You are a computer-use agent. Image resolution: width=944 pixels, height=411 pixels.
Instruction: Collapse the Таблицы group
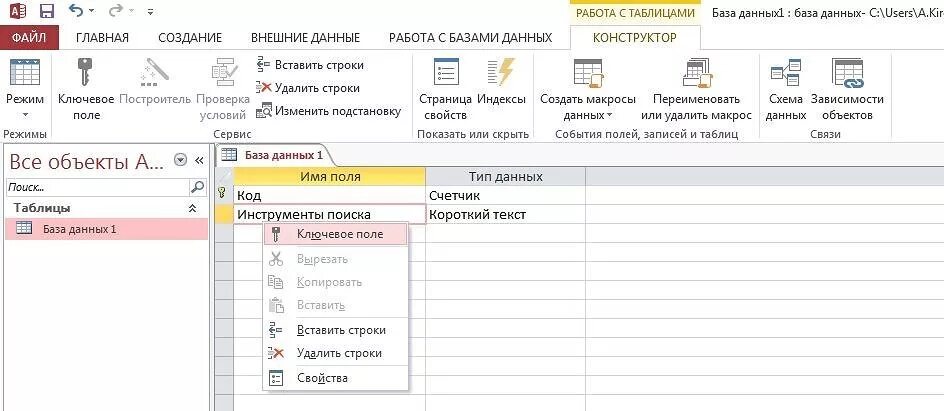click(x=192, y=208)
